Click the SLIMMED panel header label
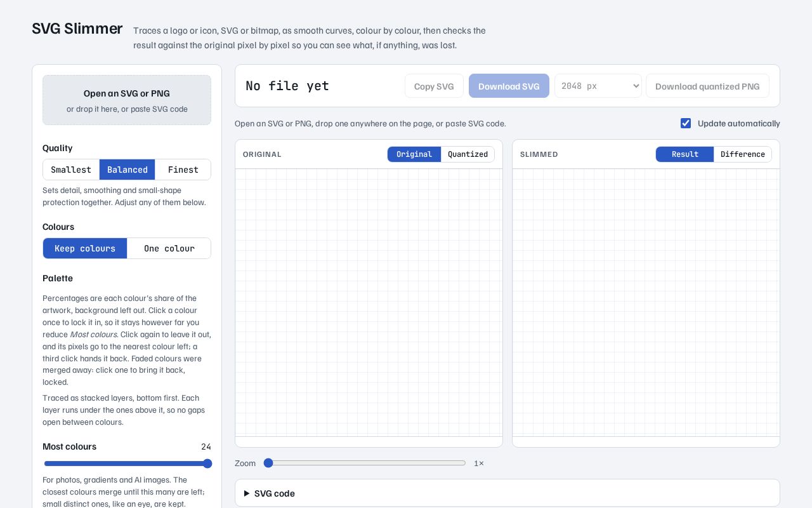 [539, 154]
